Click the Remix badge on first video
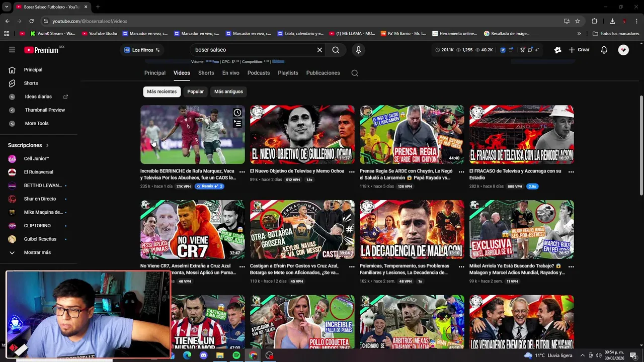 (209, 187)
